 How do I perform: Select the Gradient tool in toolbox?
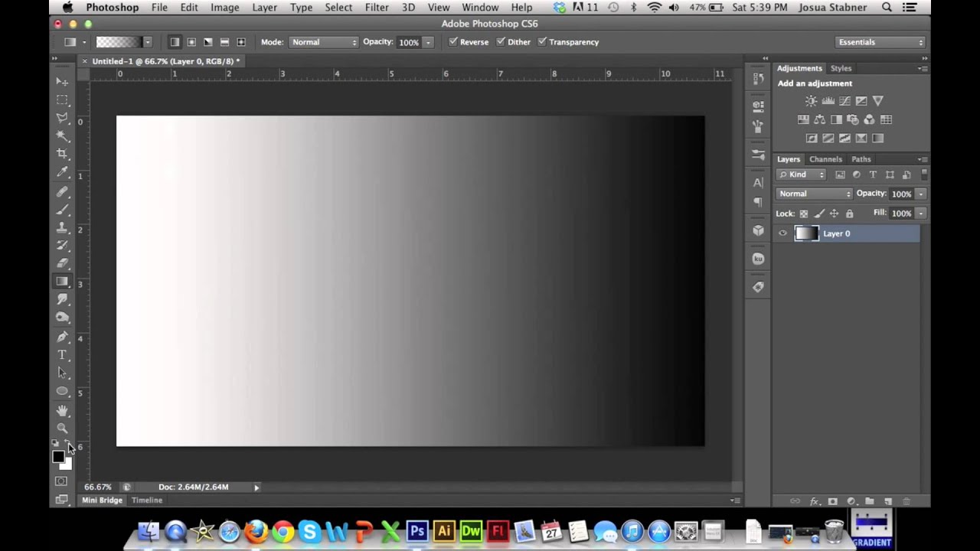pyautogui.click(x=62, y=282)
